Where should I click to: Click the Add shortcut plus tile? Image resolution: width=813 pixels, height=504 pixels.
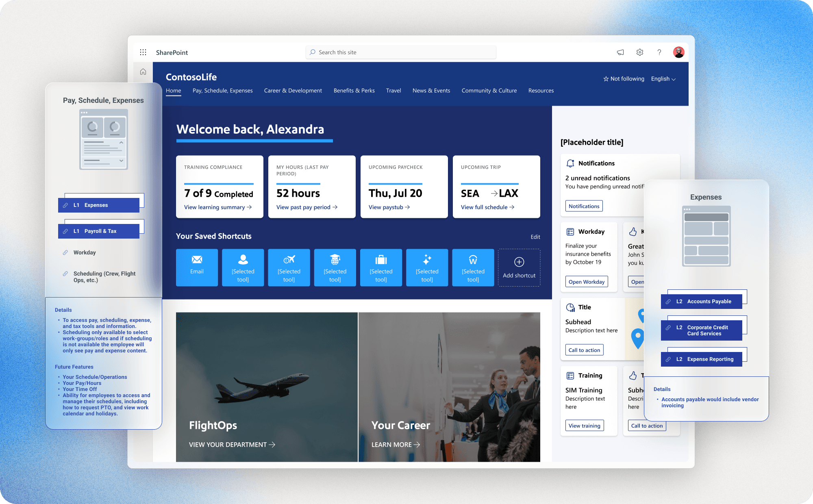[519, 267]
